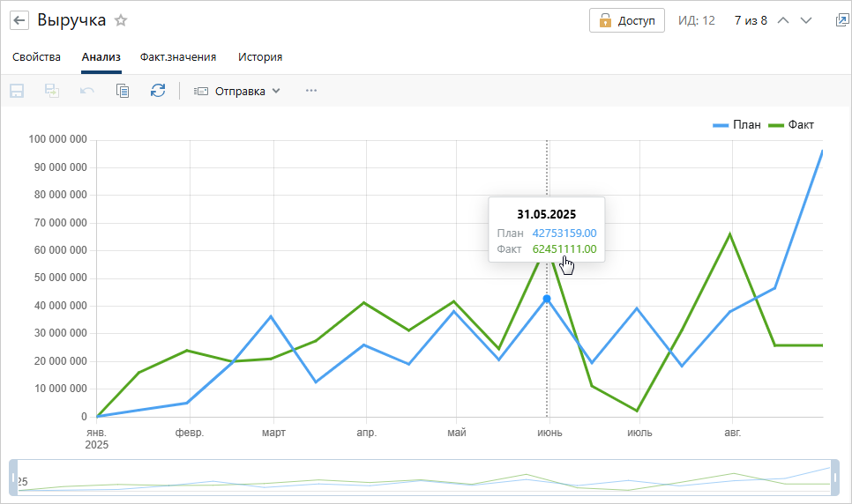The image size is (852, 504).
Task: Open the card in a new window
Action: [x=841, y=20]
